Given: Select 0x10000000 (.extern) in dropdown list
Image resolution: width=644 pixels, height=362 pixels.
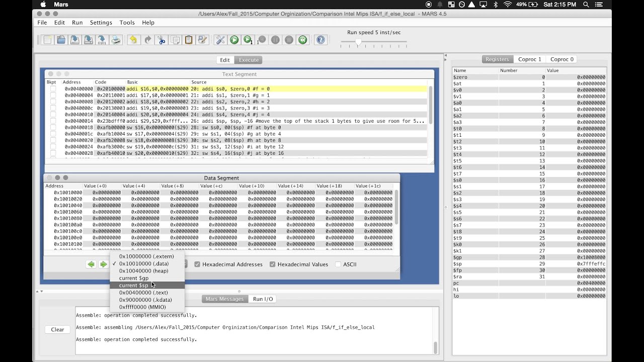Looking at the screenshot, I should (147, 256).
